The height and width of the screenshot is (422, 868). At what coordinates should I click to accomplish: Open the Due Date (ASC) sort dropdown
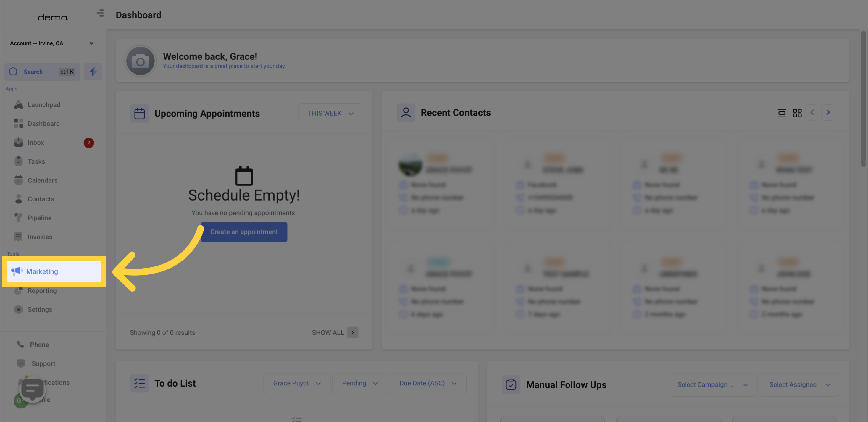[x=428, y=383]
